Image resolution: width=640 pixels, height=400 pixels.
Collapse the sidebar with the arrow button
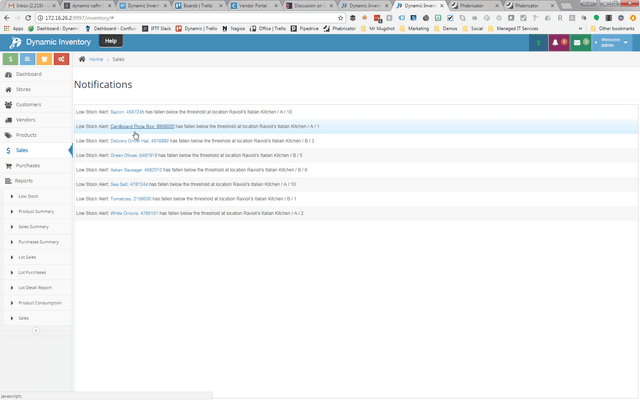point(36,331)
